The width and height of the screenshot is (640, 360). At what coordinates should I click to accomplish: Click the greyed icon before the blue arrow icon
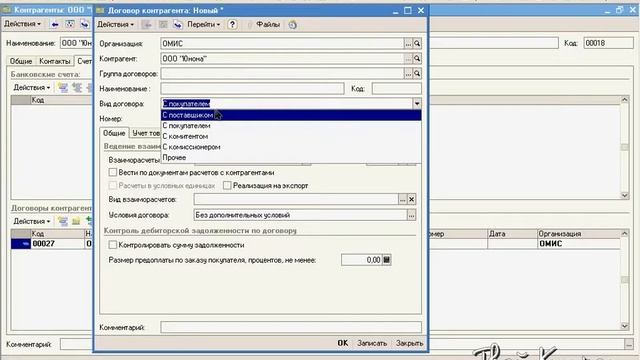(163, 24)
